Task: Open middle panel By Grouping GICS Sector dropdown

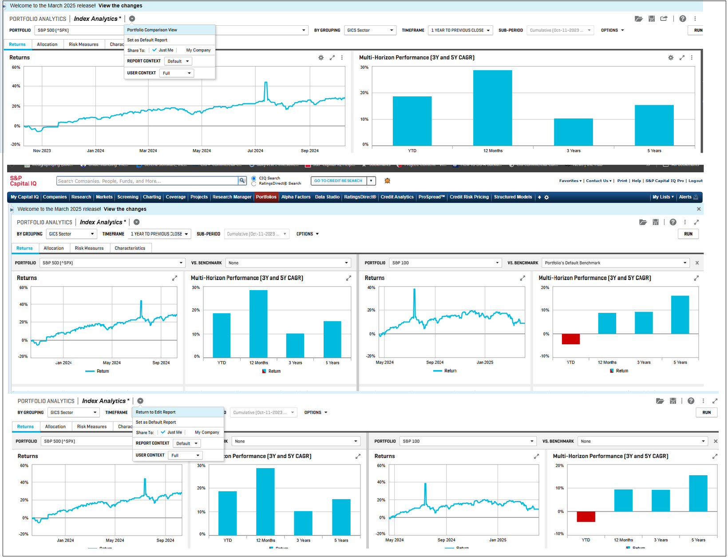Action: click(x=71, y=234)
